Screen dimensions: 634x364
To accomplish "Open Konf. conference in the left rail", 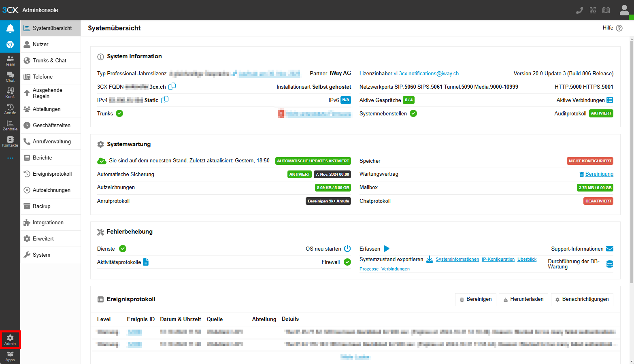I will coord(10,93).
